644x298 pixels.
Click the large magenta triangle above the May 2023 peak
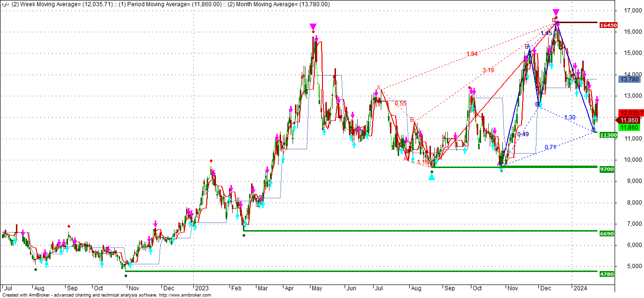pos(313,26)
